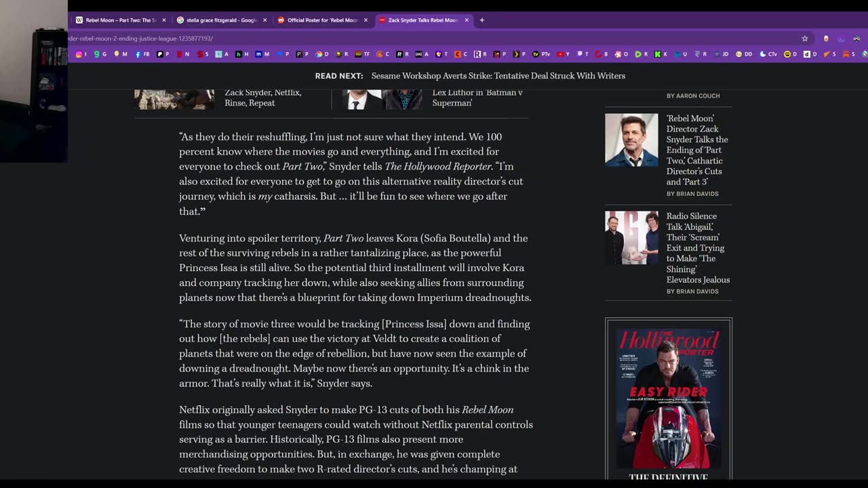The width and height of the screenshot is (868, 488).
Task: Open the blue m bookmark labeled M
Action: coord(262,54)
